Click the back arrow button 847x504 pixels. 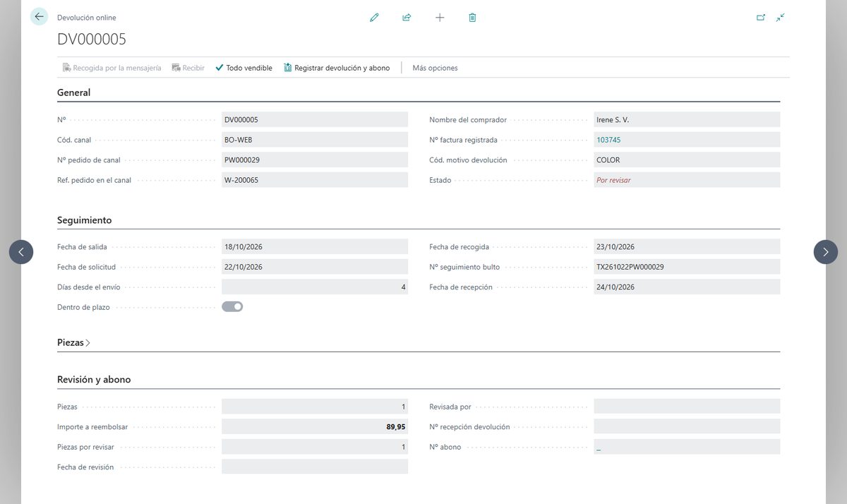pyautogui.click(x=39, y=16)
